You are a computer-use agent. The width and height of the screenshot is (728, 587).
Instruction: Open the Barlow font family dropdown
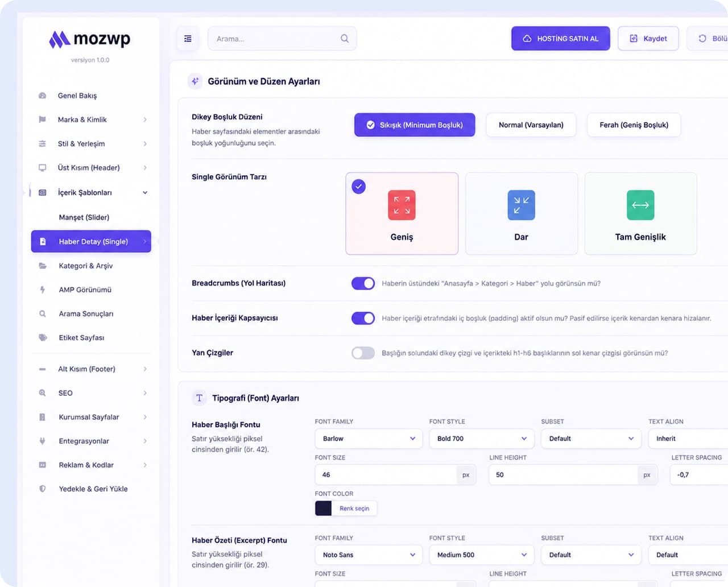pyautogui.click(x=369, y=439)
